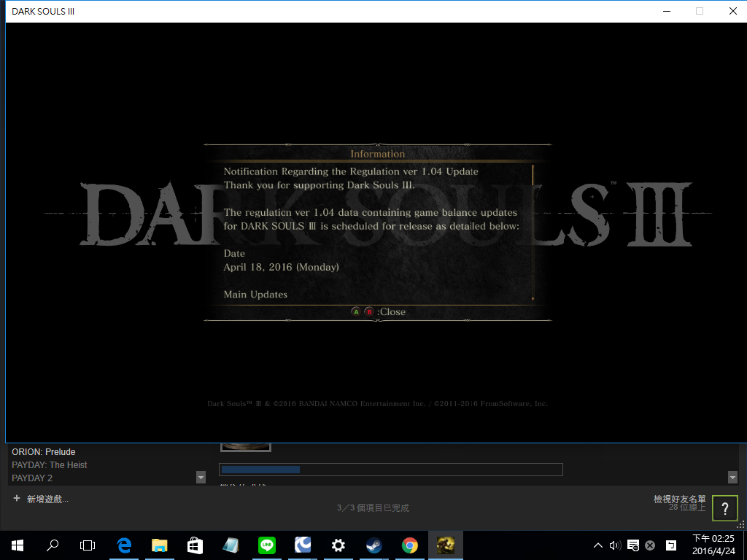Open the volume control in tray
Viewport: 747px width, 560px height.
615,545
